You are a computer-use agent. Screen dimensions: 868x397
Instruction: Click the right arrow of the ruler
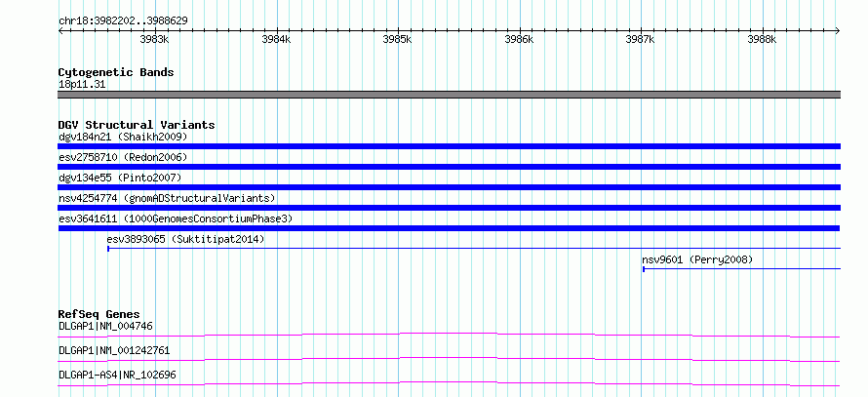coord(838,30)
